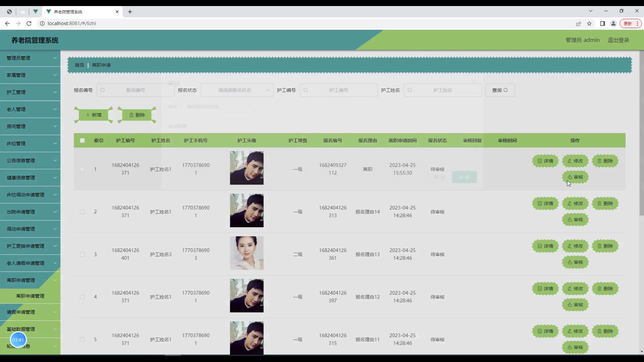Click the pencil edit button in row 2

(x=575, y=203)
